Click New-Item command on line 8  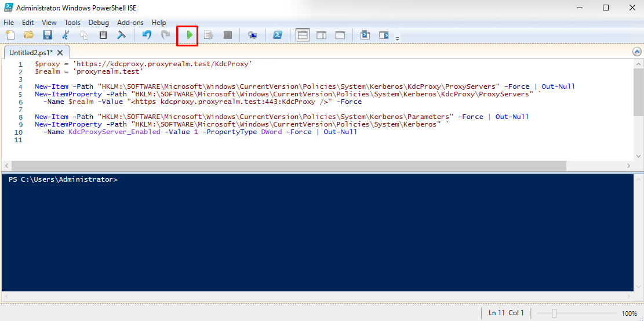52,117
